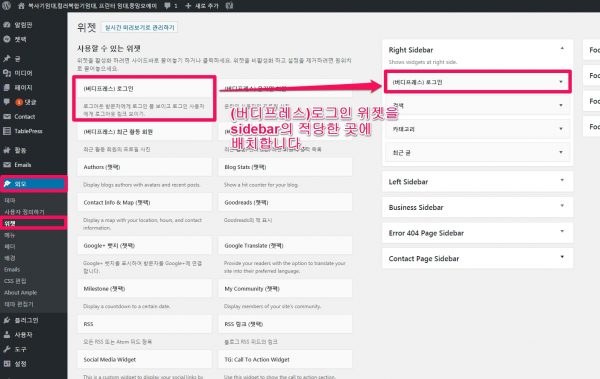This screenshot has width=600, height=379.
Task: Click the home icon to visit the site
Action: point(21,6)
